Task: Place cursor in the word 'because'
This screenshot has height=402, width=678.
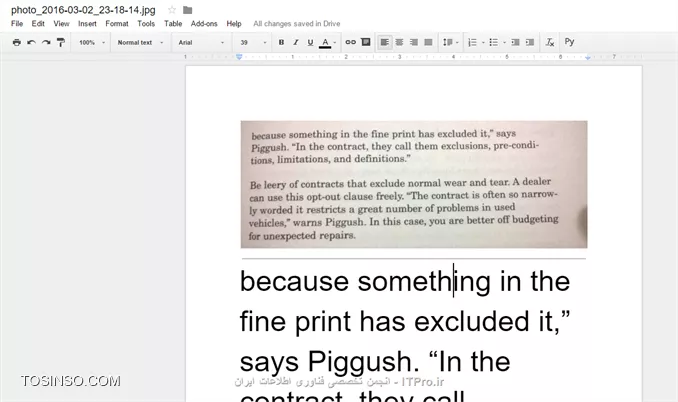Action: point(294,281)
